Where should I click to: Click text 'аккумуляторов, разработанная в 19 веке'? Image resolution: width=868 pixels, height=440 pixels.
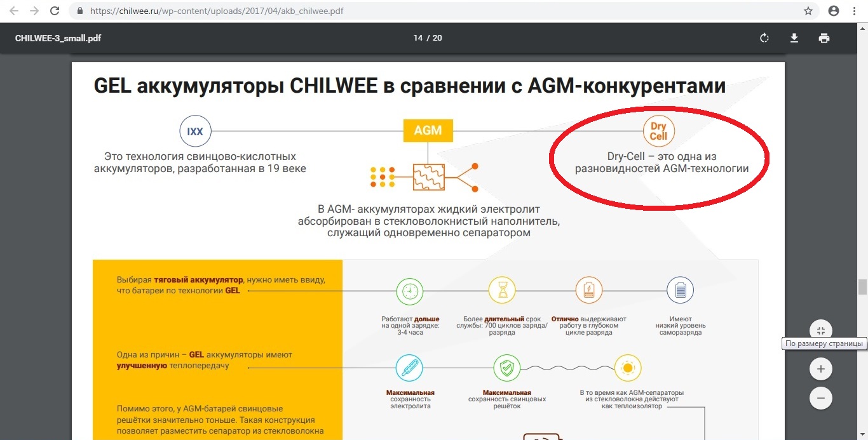200,169
